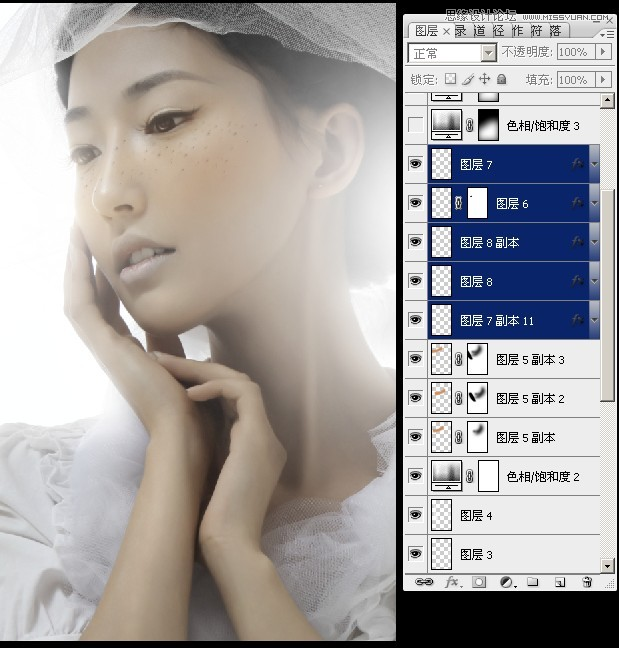Show the 色相/饱和度 3 layer
Viewport: 619px width, 648px height.
(416, 126)
